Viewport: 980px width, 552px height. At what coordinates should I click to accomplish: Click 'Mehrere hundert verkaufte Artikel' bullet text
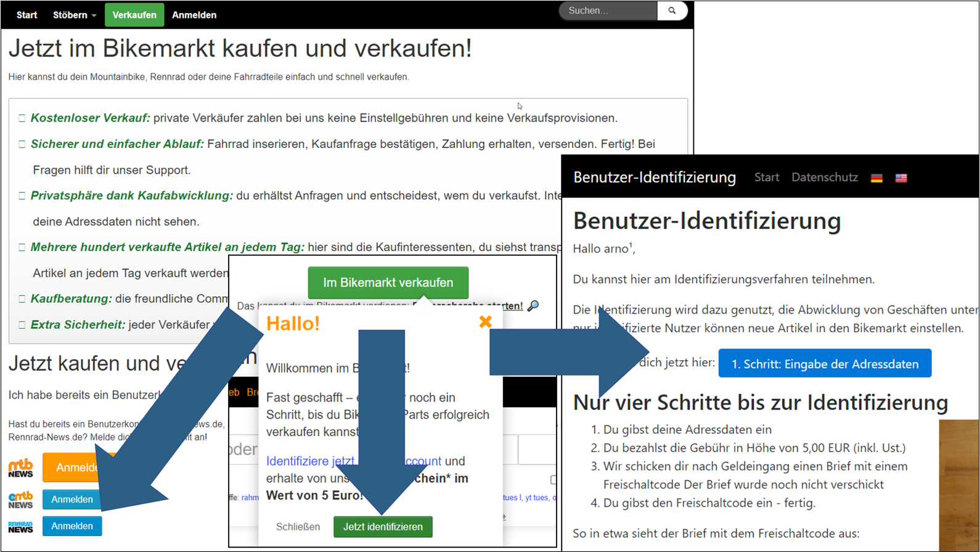point(168,247)
